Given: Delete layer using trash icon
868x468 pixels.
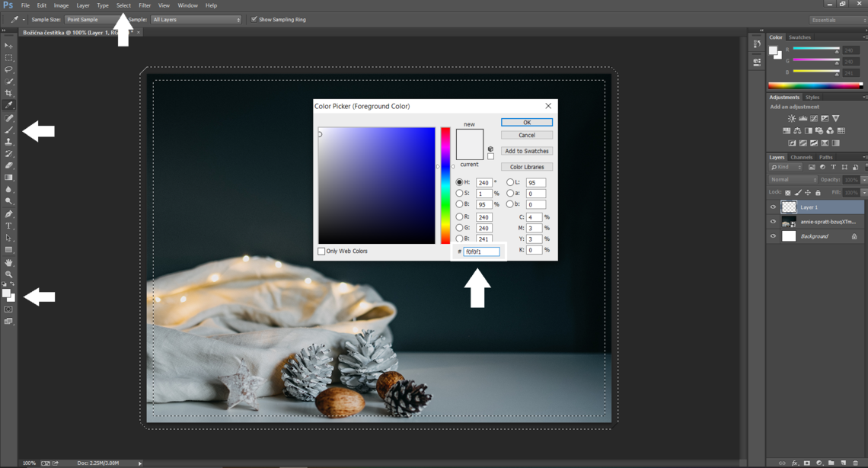Looking at the screenshot, I should click(855, 463).
